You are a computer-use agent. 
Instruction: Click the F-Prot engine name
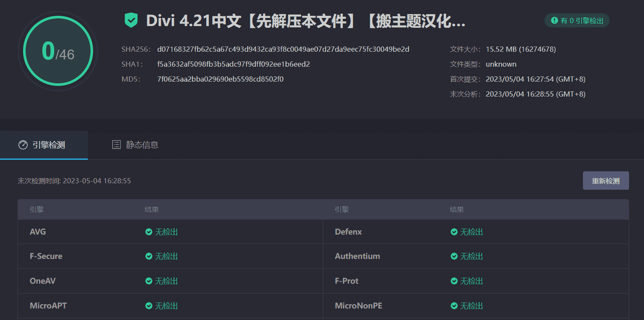(x=347, y=281)
